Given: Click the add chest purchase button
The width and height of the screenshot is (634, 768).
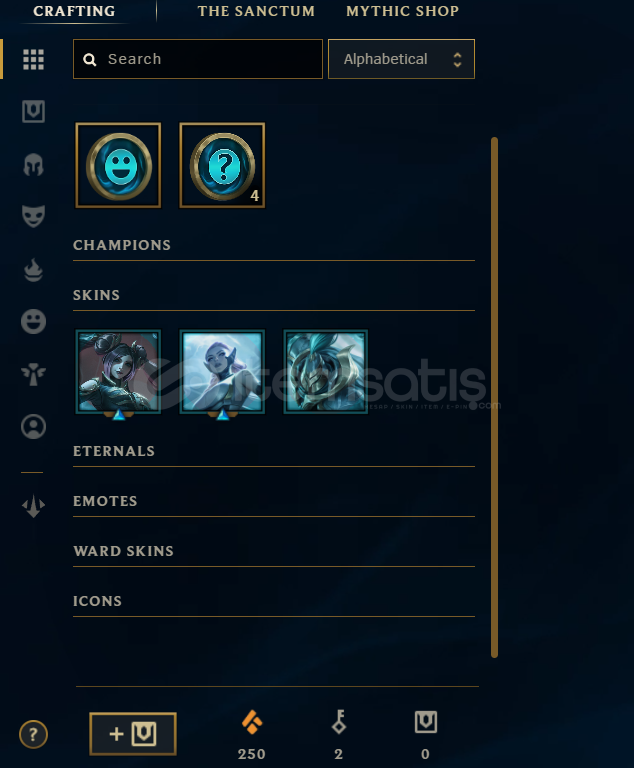Looking at the screenshot, I should [x=133, y=734].
